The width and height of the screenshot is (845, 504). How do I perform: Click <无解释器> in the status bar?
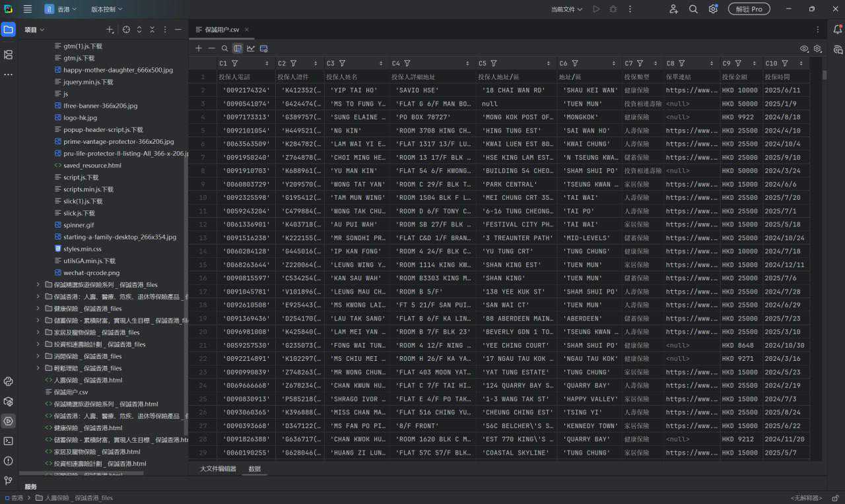tap(805, 498)
